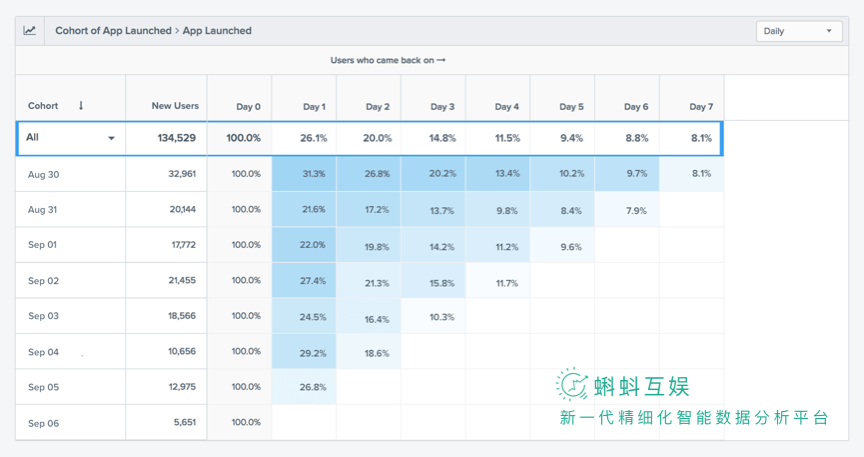The width and height of the screenshot is (864, 457).
Task: Click Aug 30 new users count 32,961
Action: click(182, 174)
